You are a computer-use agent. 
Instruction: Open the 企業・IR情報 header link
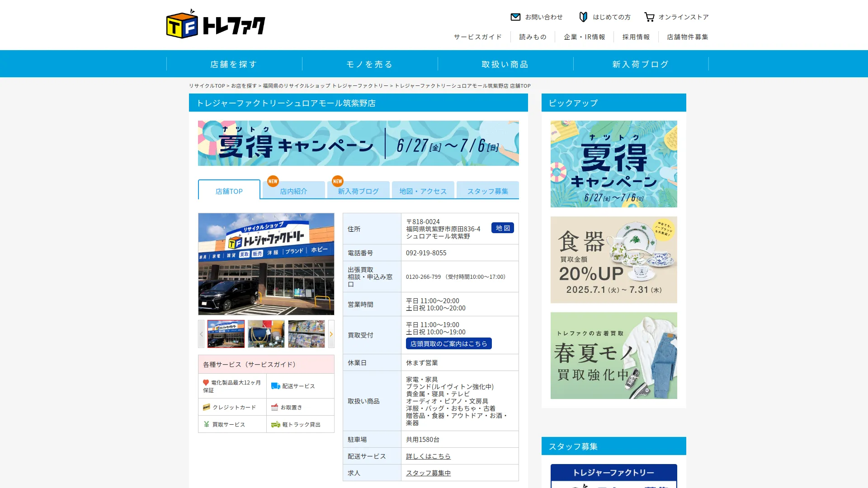pyautogui.click(x=584, y=37)
